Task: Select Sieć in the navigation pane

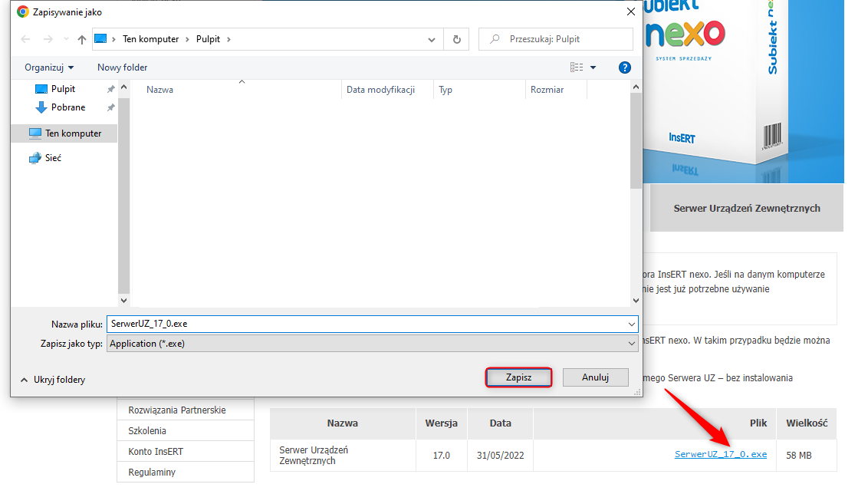Action: 53,158
